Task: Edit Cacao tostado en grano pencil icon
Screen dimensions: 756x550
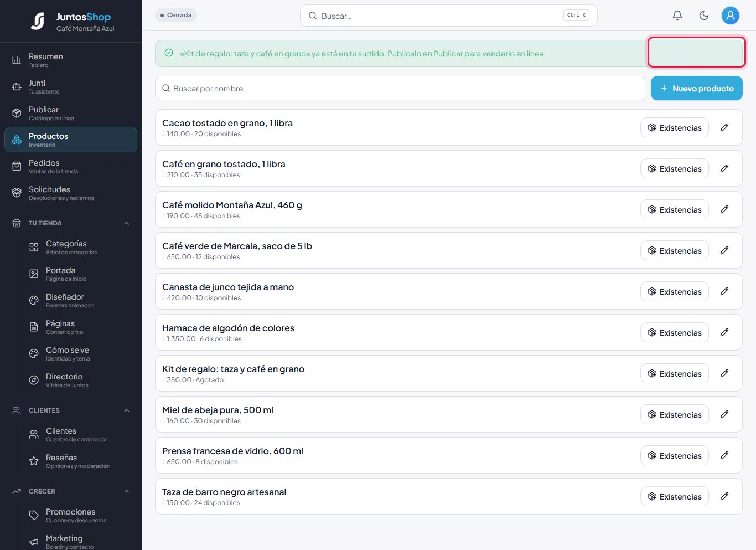Action: pyautogui.click(x=724, y=127)
